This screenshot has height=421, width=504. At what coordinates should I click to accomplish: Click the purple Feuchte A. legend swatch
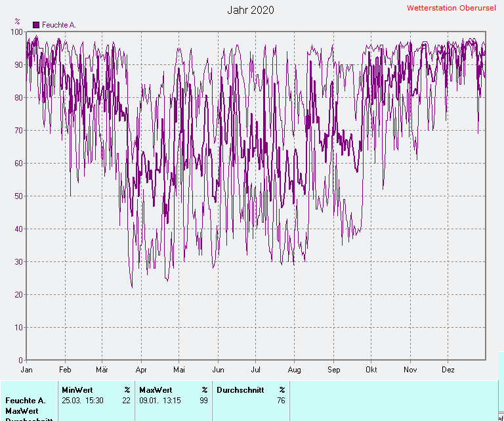point(36,25)
